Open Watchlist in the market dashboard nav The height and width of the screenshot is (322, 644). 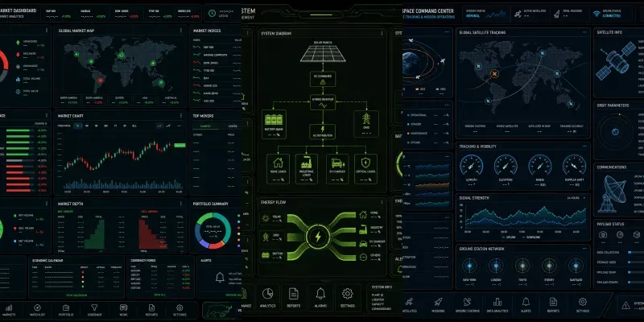(37, 310)
